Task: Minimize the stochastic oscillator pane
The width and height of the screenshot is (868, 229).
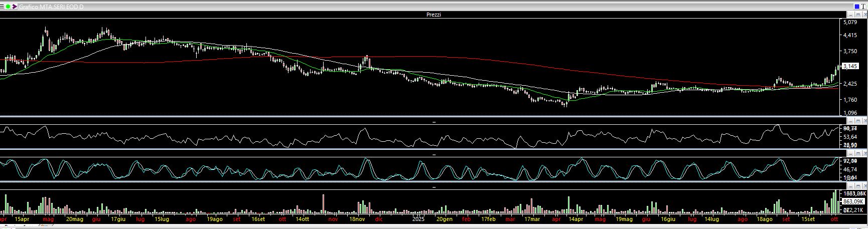Action: (851, 154)
